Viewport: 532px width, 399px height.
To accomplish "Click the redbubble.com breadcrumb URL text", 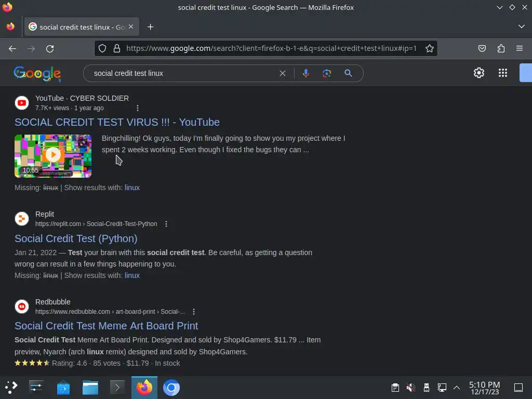I will point(110,312).
